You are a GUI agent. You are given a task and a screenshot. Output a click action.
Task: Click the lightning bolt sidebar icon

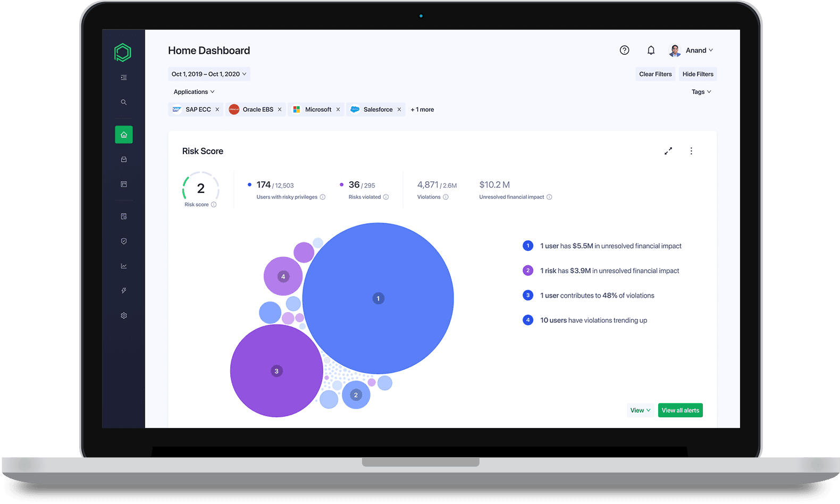[123, 291]
